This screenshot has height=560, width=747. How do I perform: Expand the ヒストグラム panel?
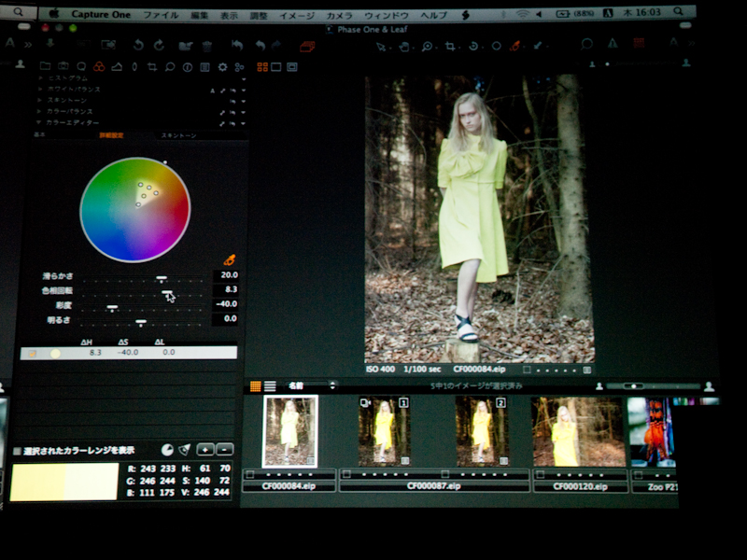click(39, 78)
